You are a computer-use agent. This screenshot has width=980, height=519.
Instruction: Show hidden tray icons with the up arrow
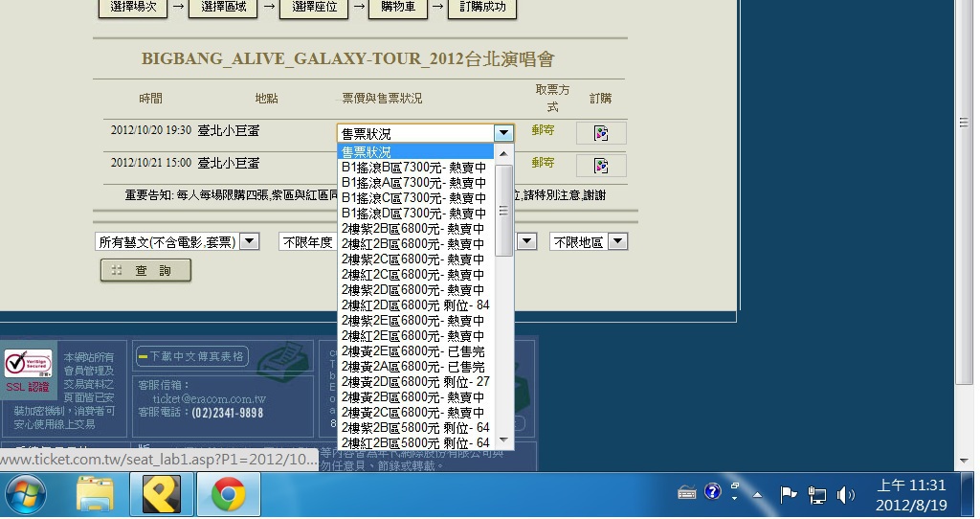[757, 494]
